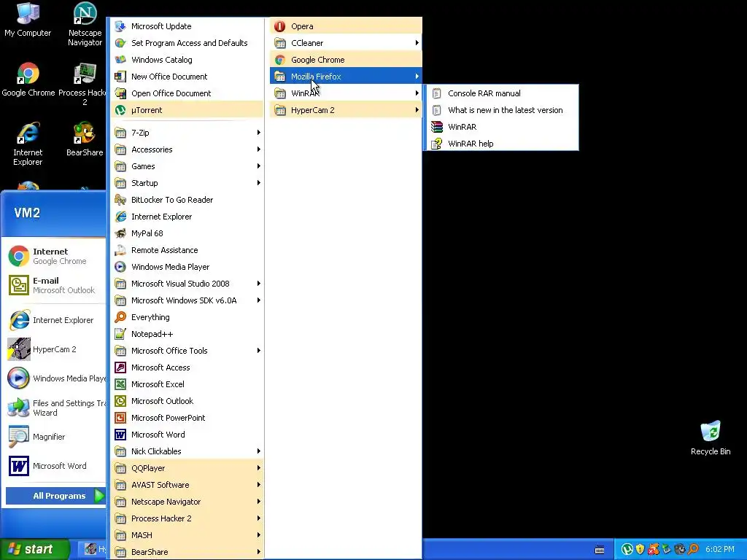The width and height of the screenshot is (747, 560).
Task: Launch µTorrent from the programs menu
Action: [x=187, y=110]
